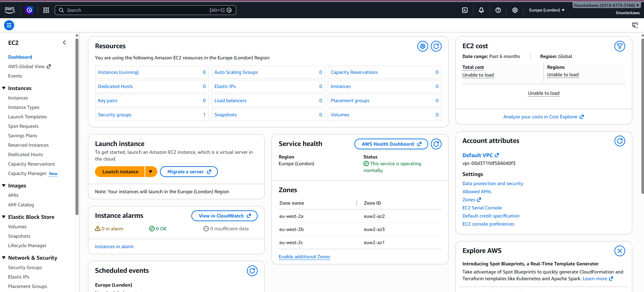Click the alarm warning triangle icon
This screenshot has height=292, width=644.
coord(98,229)
